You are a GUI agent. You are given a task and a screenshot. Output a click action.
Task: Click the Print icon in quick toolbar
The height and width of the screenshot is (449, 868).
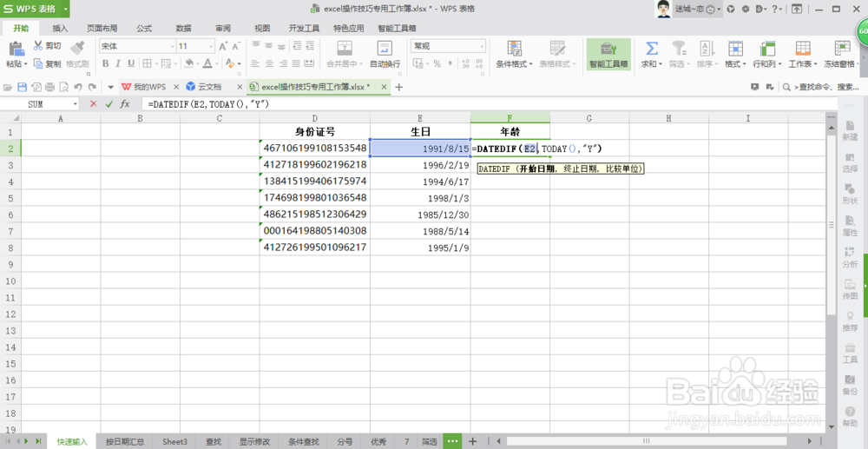(x=49, y=87)
